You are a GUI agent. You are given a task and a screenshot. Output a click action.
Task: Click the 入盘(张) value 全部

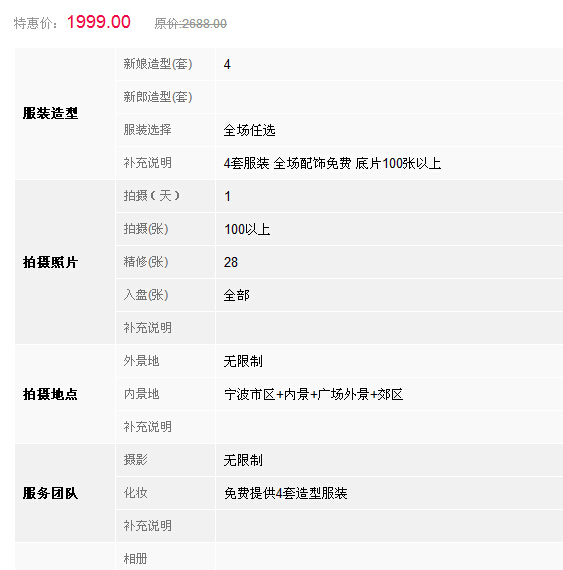point(237,295)
